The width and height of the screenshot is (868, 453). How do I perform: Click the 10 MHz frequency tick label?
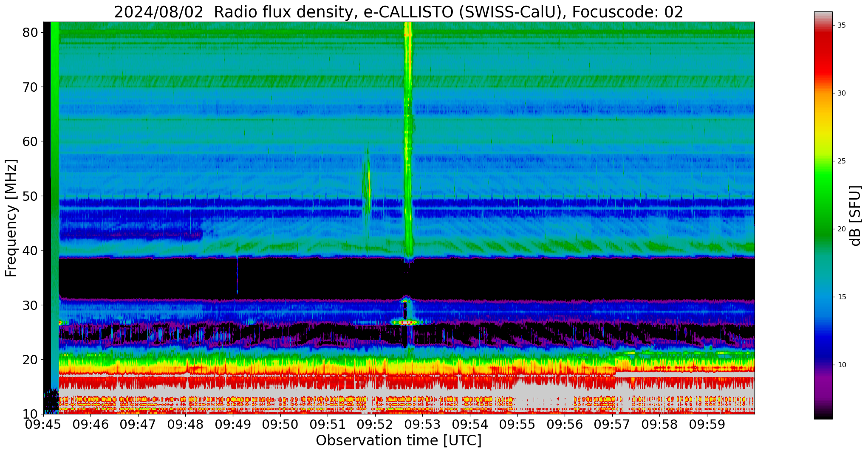31,414
